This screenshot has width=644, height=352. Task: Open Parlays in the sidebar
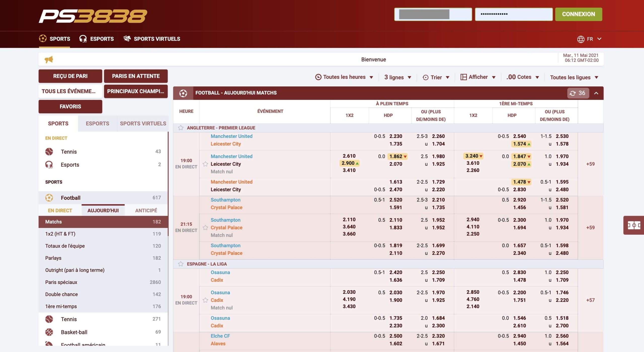point(103,258)
